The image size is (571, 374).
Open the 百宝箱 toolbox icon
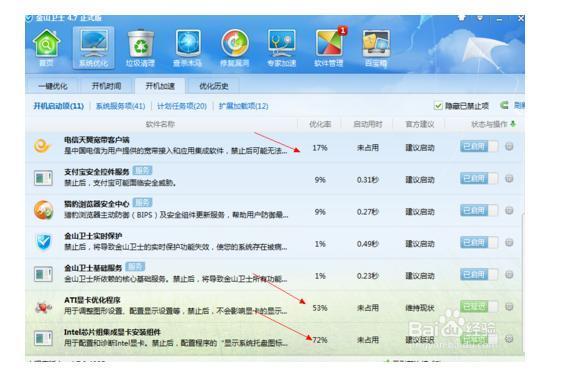[x=376, y=48]
